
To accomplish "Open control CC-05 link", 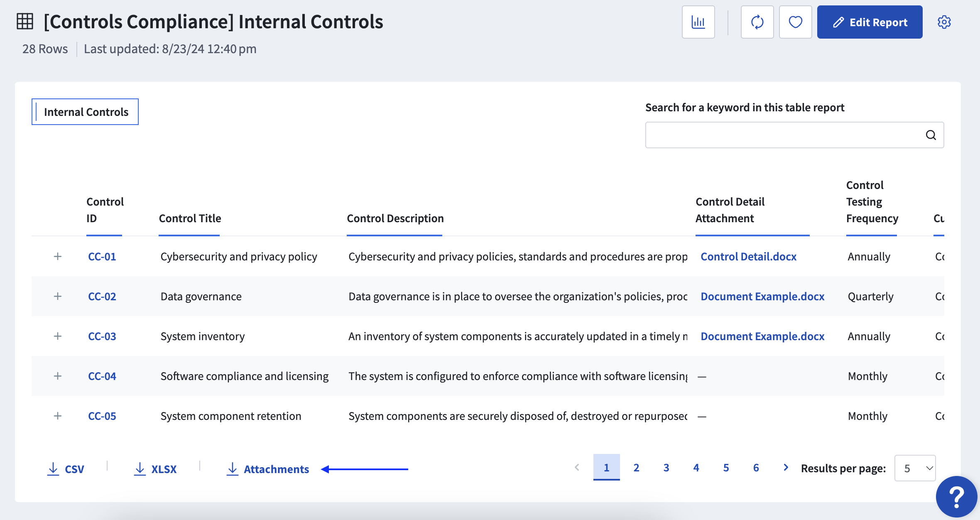I will pos(102,416).
